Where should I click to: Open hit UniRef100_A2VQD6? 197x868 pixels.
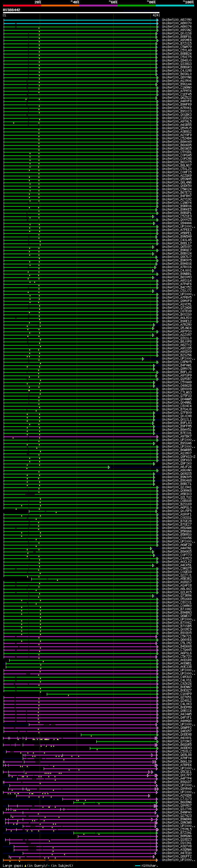click(177, 795)
